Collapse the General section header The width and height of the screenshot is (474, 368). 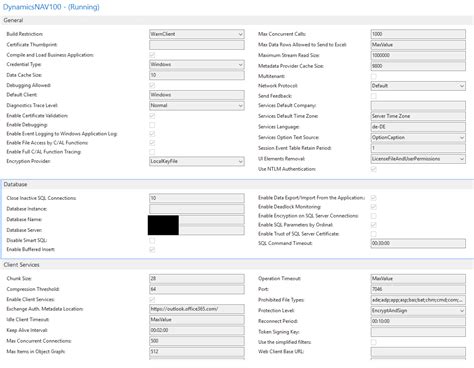237,20
